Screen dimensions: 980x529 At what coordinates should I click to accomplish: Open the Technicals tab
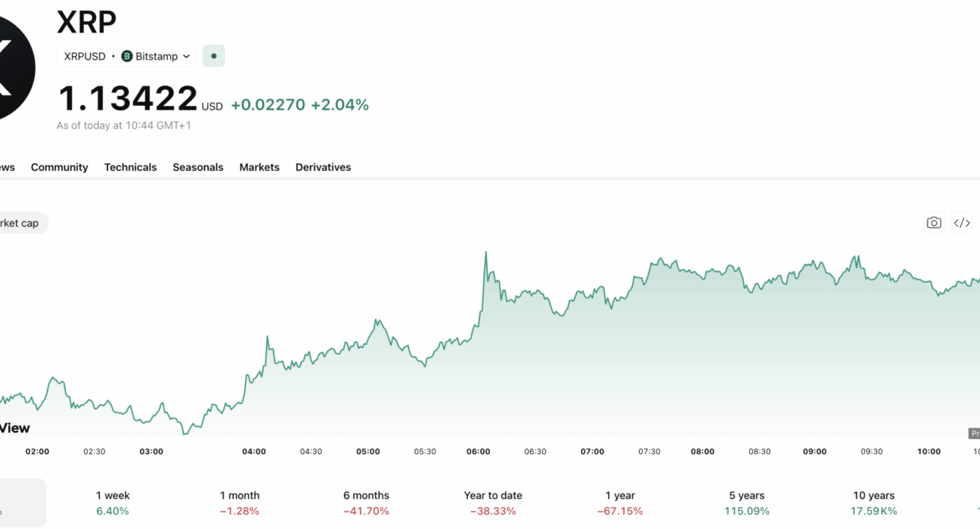pyautogui.click(x=131, y=167)
